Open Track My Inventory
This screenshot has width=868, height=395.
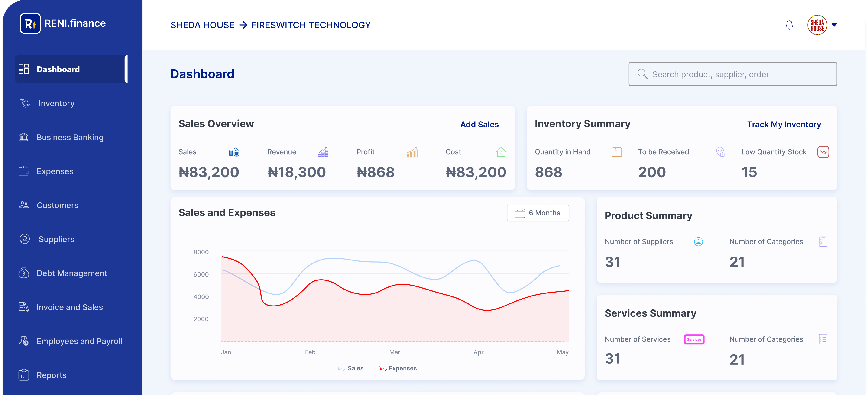(x=784, y=124)
